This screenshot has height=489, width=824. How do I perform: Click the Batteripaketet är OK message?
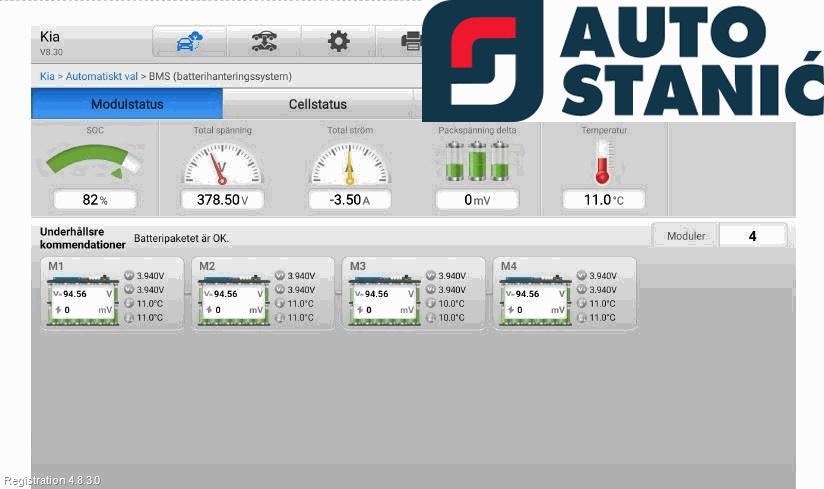tap(181, 238)
